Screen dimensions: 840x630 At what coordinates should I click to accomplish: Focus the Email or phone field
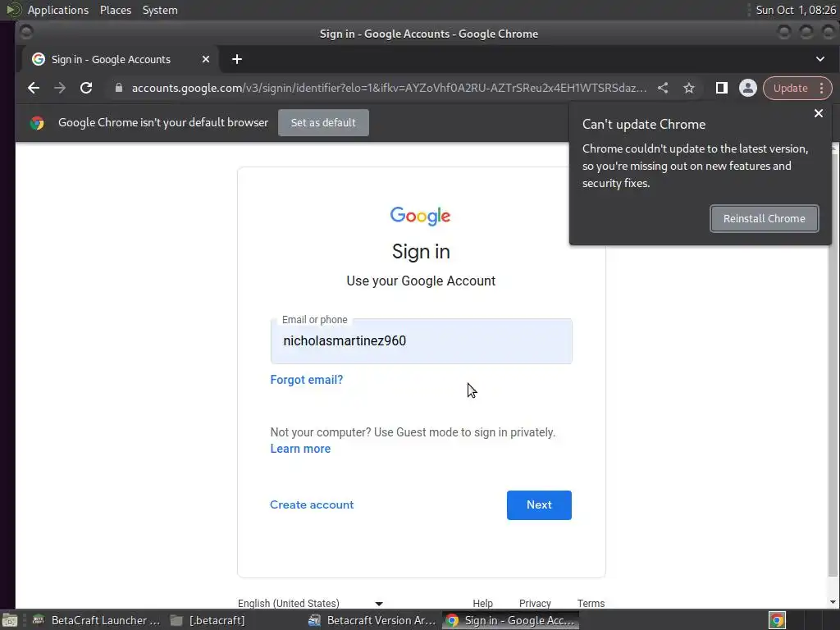point(421,341)
